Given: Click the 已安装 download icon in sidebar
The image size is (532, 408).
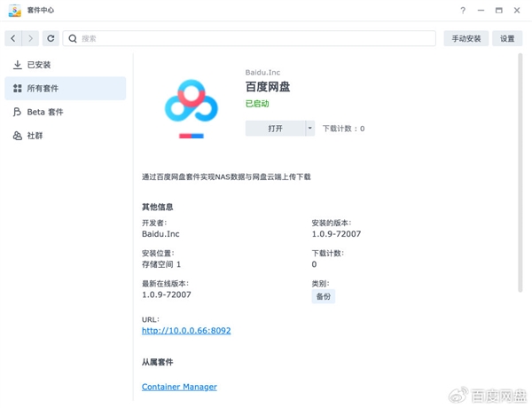Looking at the screenshot, I should tap(17, 65).
